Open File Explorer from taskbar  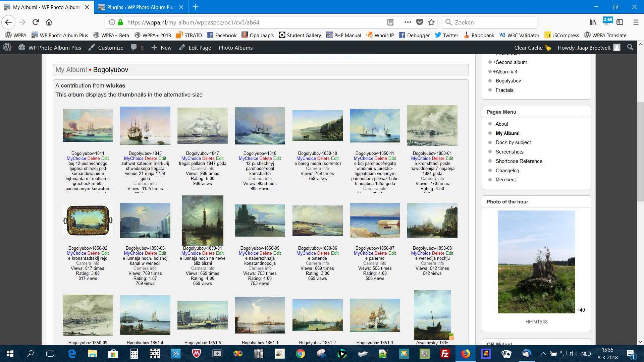tap(92, 354)
